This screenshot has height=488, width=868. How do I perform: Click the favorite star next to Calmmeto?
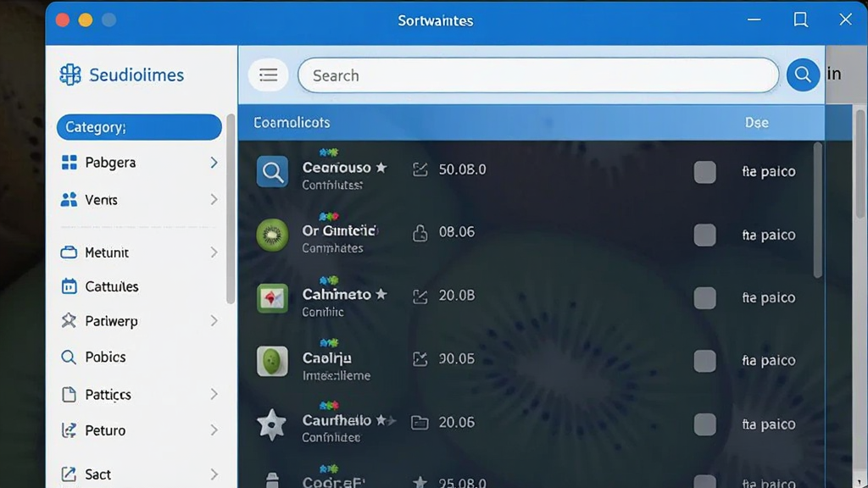[x=381, y=294]
